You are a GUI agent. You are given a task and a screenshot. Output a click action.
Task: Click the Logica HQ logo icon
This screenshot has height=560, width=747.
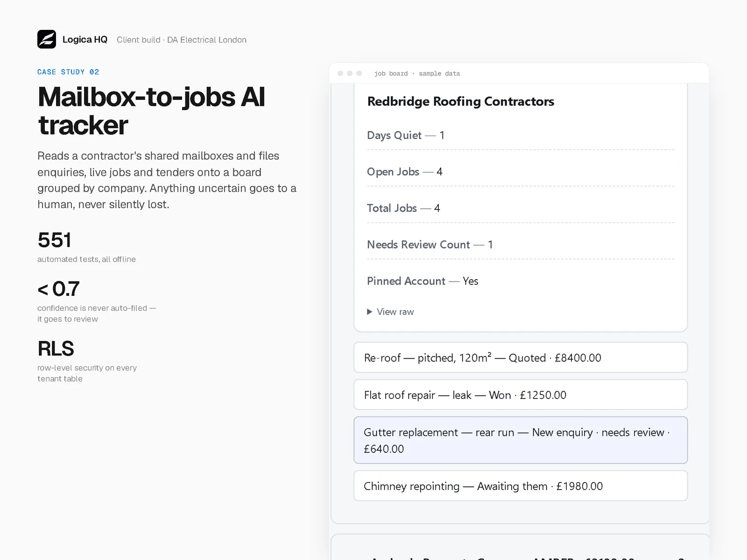[47, 39]
